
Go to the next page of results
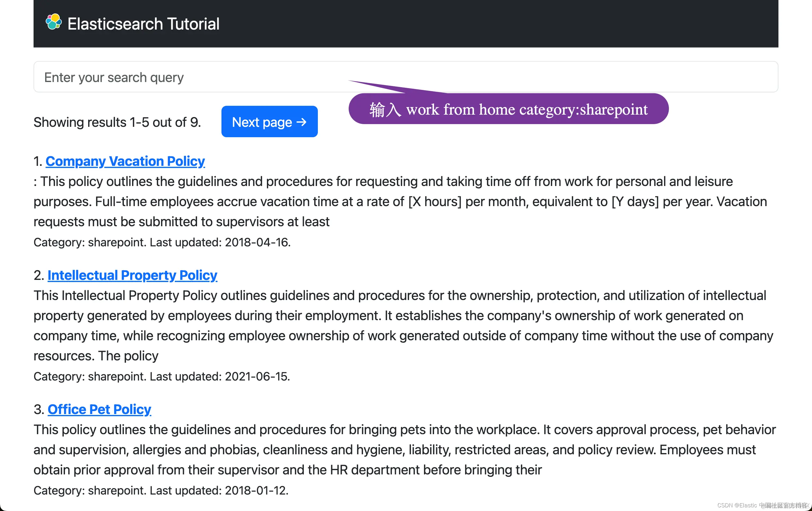click(269, 122)
